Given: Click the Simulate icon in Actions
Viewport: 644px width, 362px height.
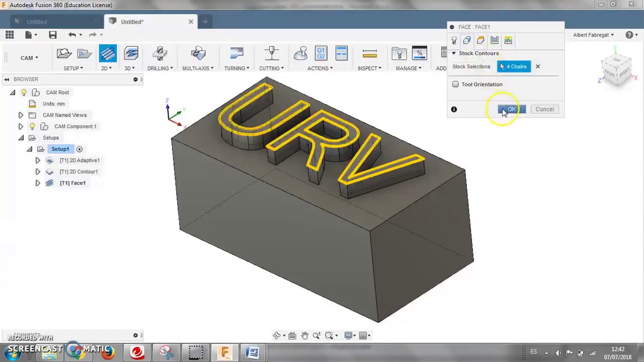Looking at the screenshot, I should pos(301,54).
